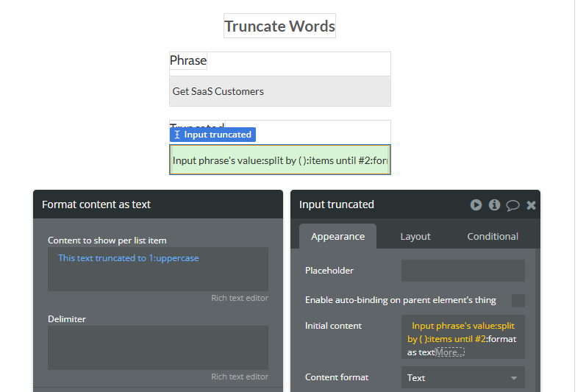Click the 'This text truncated to 1:uppercase' expression
The height and width of the screenshot is (392, 586).
tap(128, 258)
